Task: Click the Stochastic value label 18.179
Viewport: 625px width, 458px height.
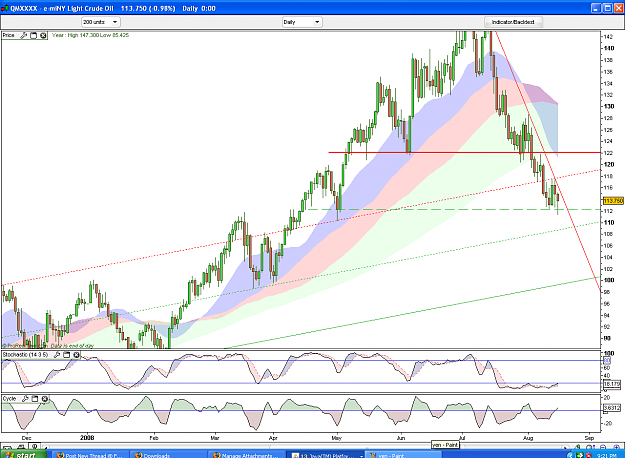Action: [612, 384]
